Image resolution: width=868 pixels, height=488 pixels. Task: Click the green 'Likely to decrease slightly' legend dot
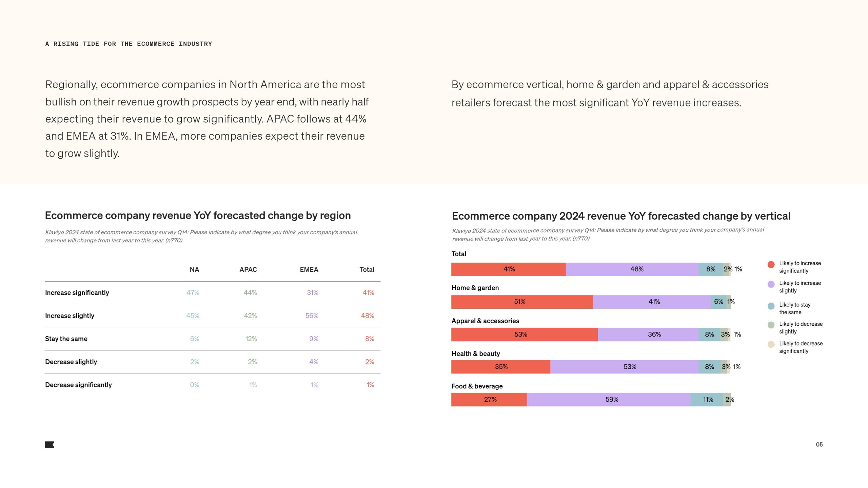(x=771, y=325)
